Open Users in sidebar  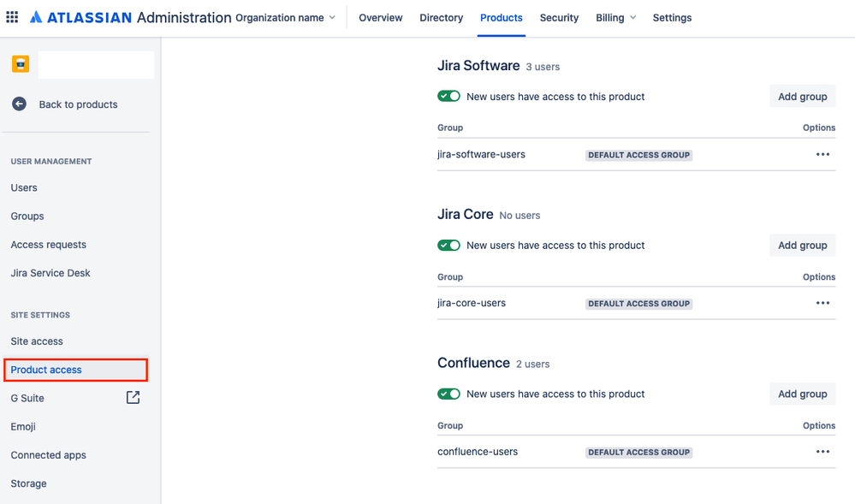pos(24,187)
